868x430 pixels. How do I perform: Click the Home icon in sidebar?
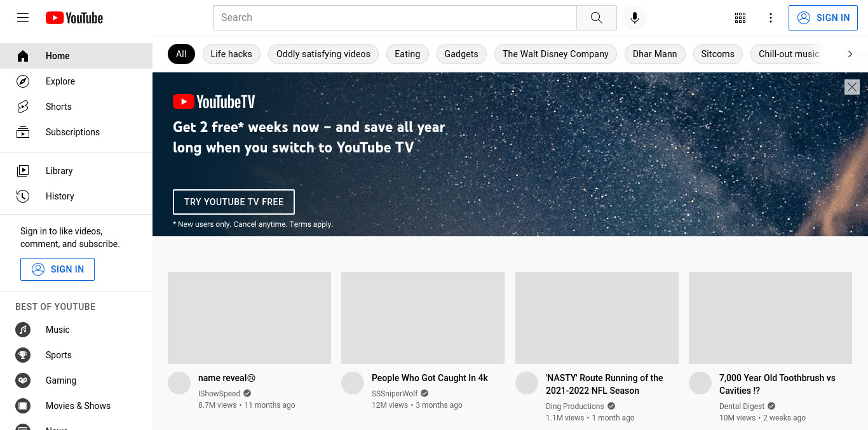point(23,56)
